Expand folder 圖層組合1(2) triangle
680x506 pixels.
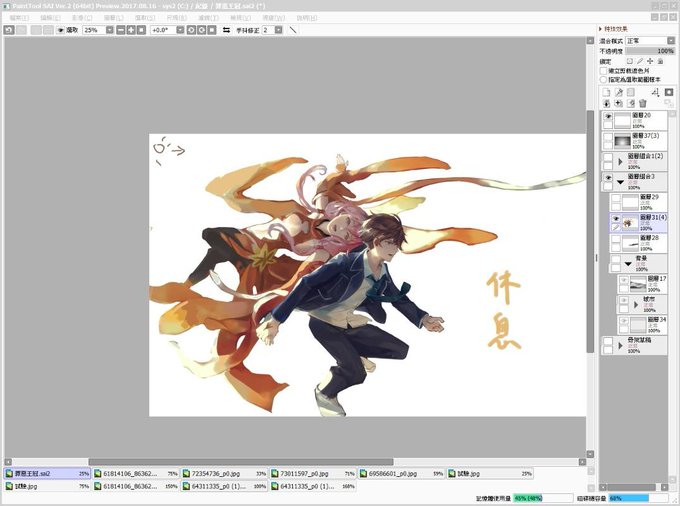620,162
